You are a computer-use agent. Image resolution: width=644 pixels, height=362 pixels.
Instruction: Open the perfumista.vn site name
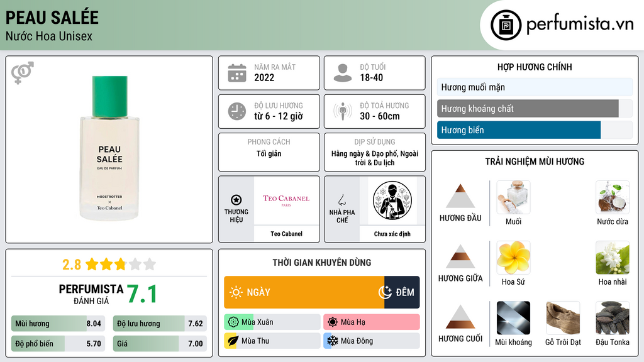pos(580,25)
